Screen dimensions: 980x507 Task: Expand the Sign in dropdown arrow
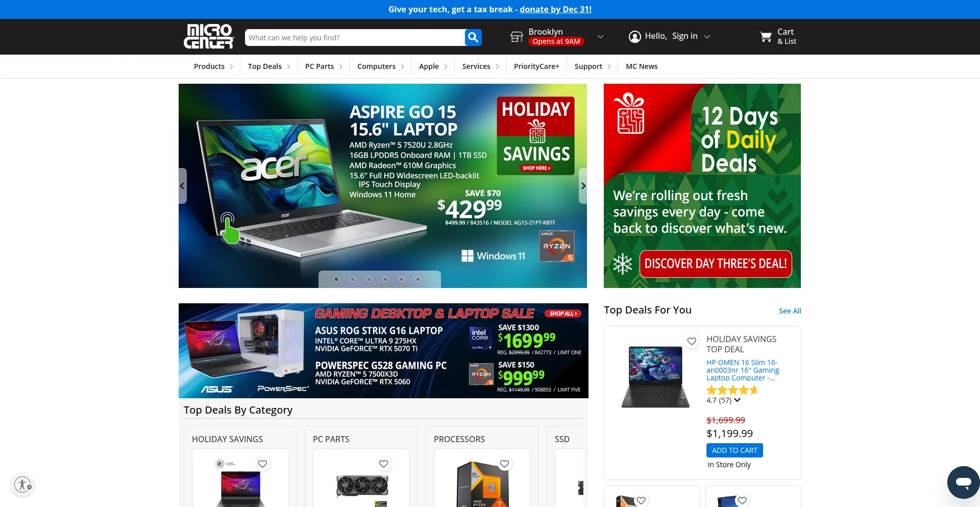(x=707, y=36)
